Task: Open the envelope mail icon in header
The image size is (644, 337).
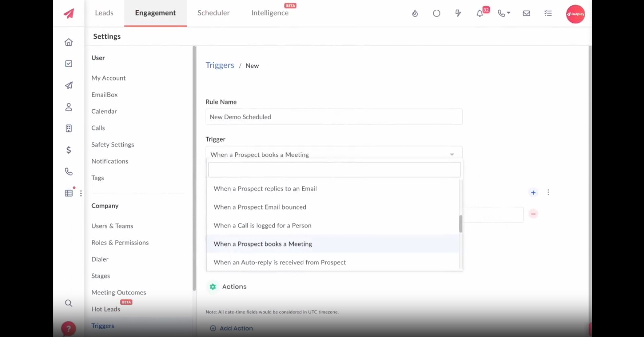Action: 527,13
